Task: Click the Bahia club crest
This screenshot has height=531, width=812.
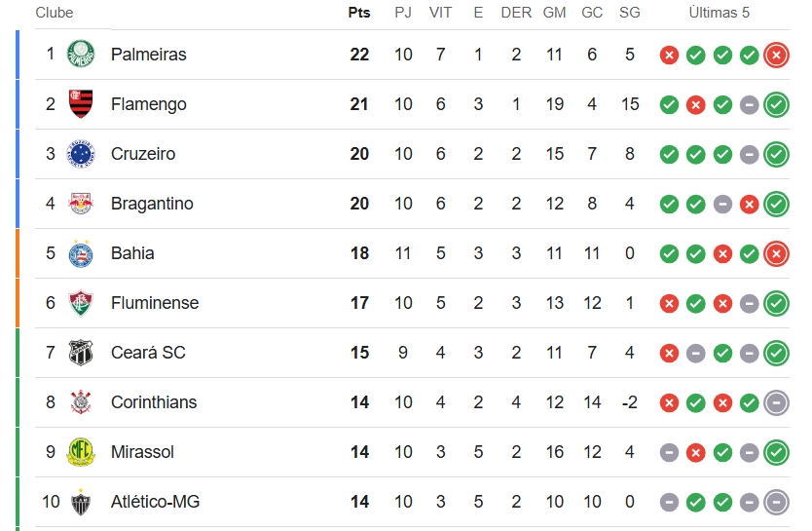Action: point(81,253)
